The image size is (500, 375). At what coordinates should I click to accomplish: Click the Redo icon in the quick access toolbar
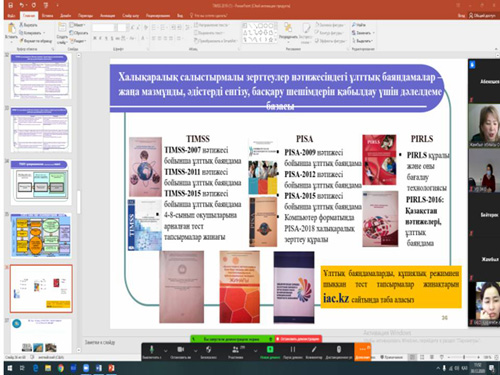click(x=34, y=5)
